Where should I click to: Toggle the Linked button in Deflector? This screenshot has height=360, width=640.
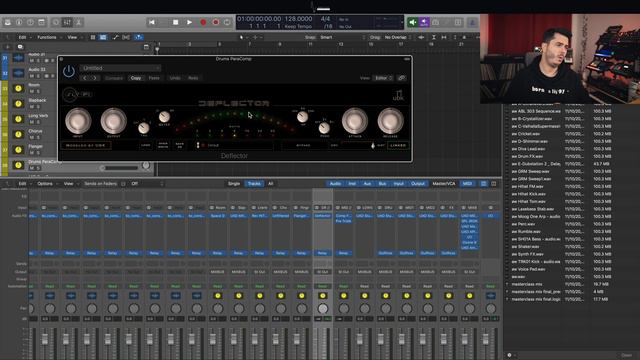coord(398,145)
